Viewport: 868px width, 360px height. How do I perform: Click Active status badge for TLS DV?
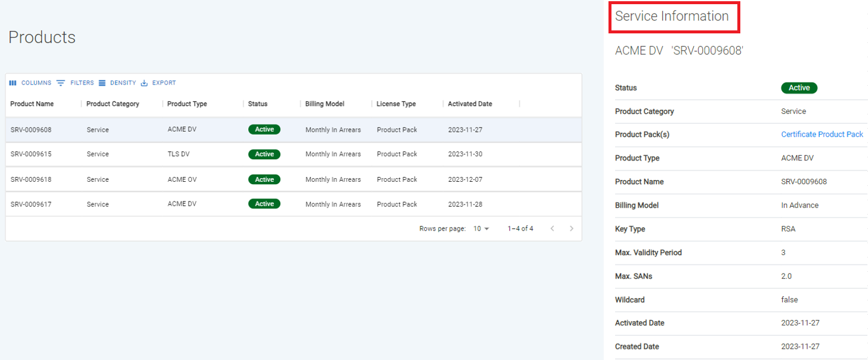tap(264, 154)
